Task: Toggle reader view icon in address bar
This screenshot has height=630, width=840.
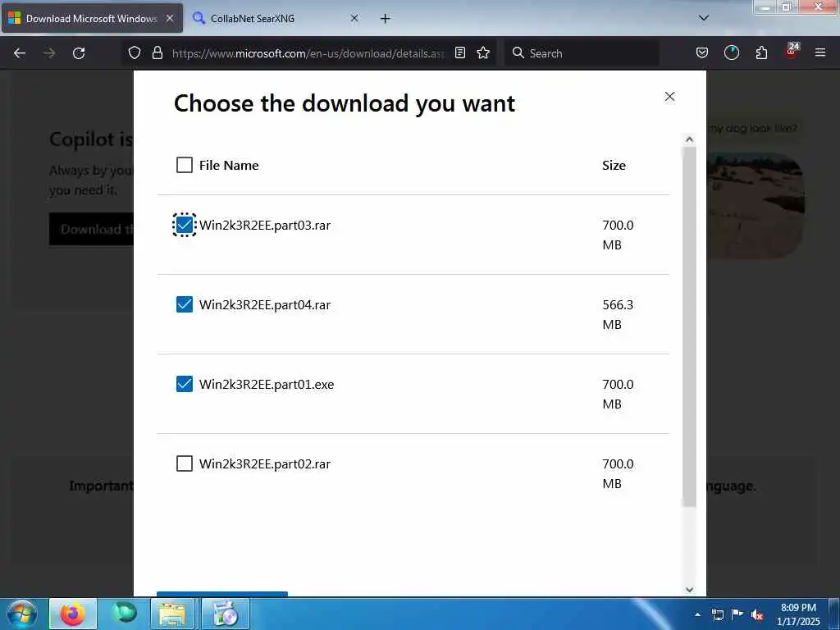Action: click(x=459, y=52)
